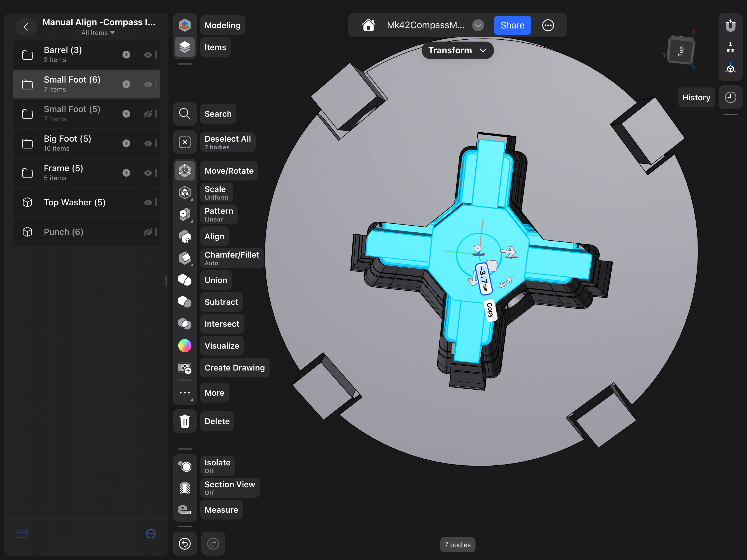The width and height of the screenshot is (747, 560).
Task: Hide the Frame (5) folder
Action: click(148, 173)
